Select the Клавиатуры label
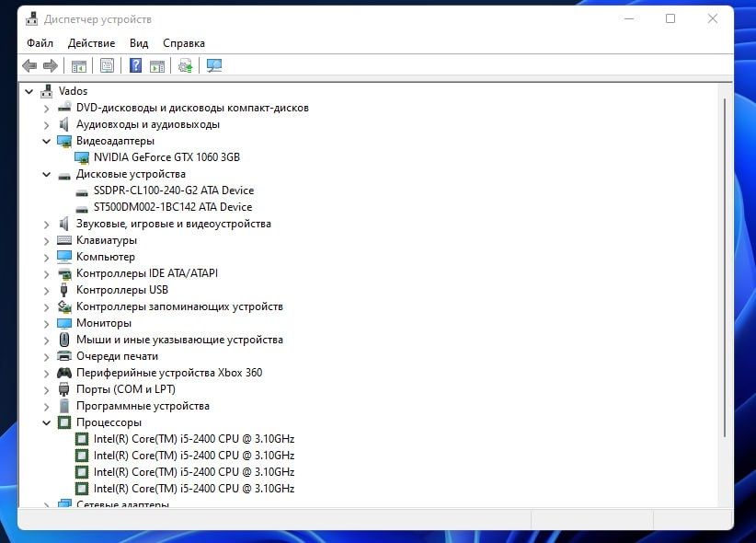The image size is (756, 543). click(x=107, y=240)
